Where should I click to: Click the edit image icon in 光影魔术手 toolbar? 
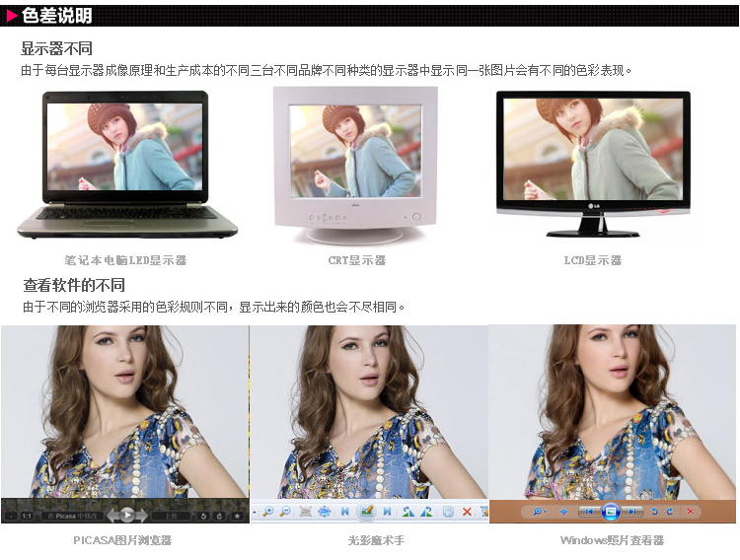366,511
